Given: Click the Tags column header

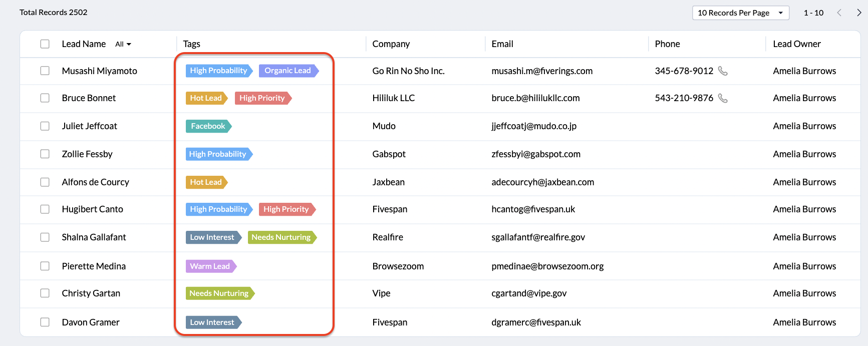Looking at the screenshot, I should 191,44.
